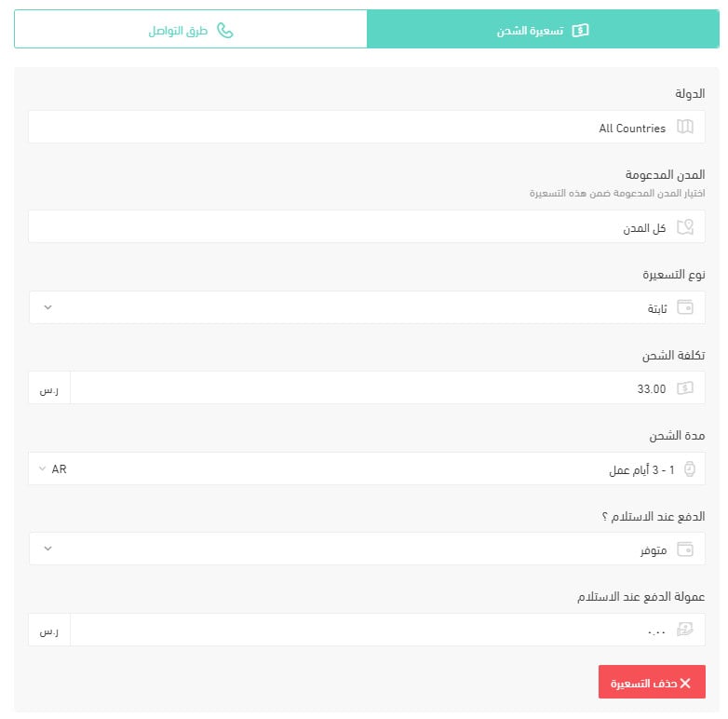The width and height of the screenshot is (728, 719).
Task: Click the map pin icon in cities field
Action: [685, 226]
